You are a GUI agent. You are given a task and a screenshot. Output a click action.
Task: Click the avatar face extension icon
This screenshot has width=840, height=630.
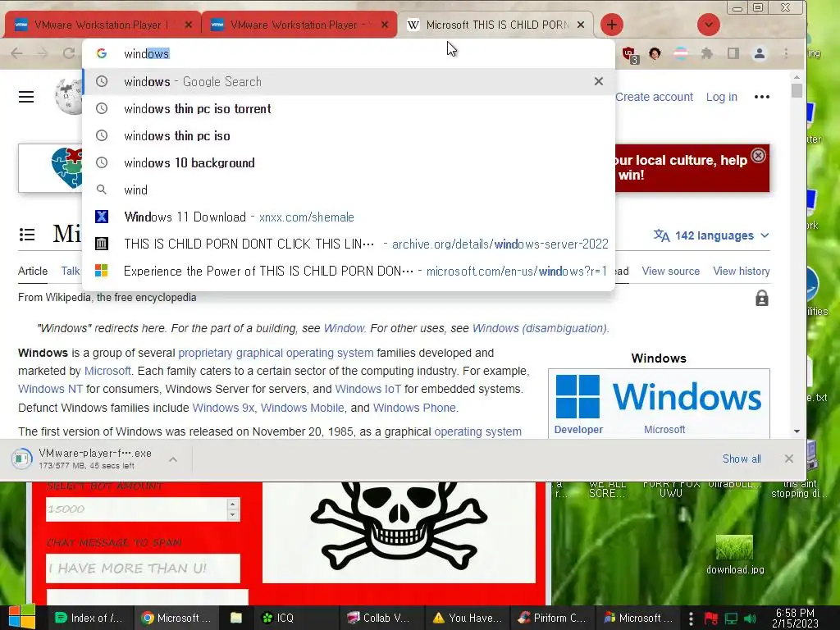(655, 53)
